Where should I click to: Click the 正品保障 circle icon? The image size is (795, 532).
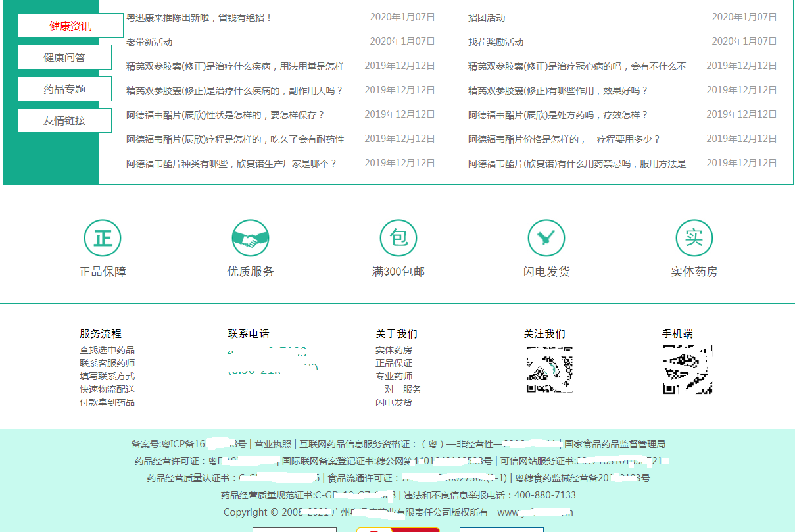(x=103, y=238)
